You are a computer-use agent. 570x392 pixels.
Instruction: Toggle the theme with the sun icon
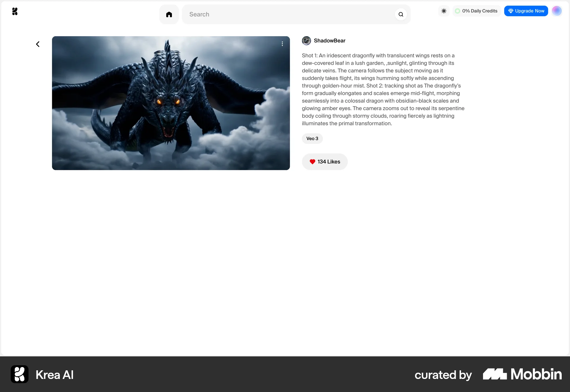(444, 11)
